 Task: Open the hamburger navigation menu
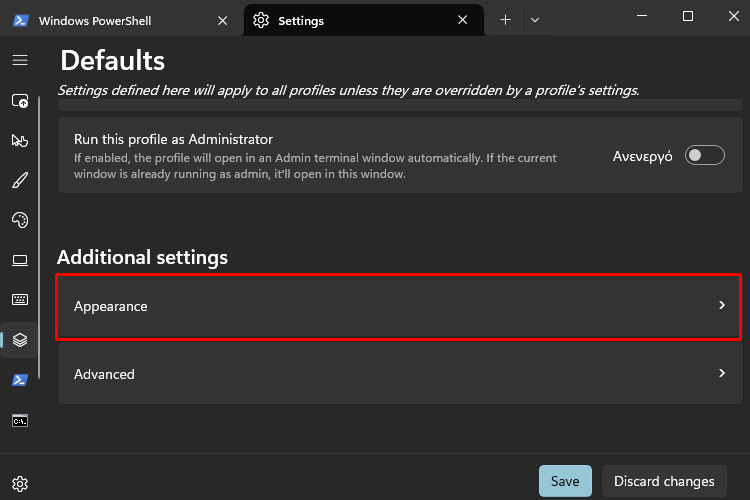(20, 60)
